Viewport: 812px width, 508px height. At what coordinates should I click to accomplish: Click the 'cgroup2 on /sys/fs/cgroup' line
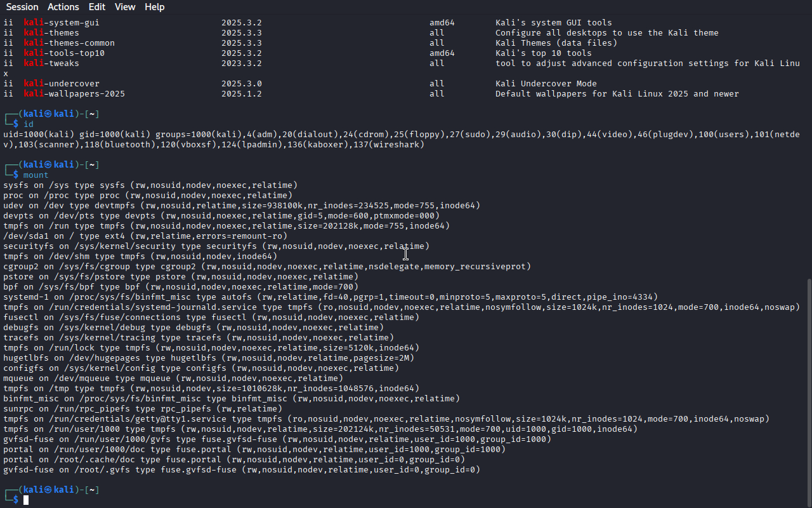[x=267, y=267]
